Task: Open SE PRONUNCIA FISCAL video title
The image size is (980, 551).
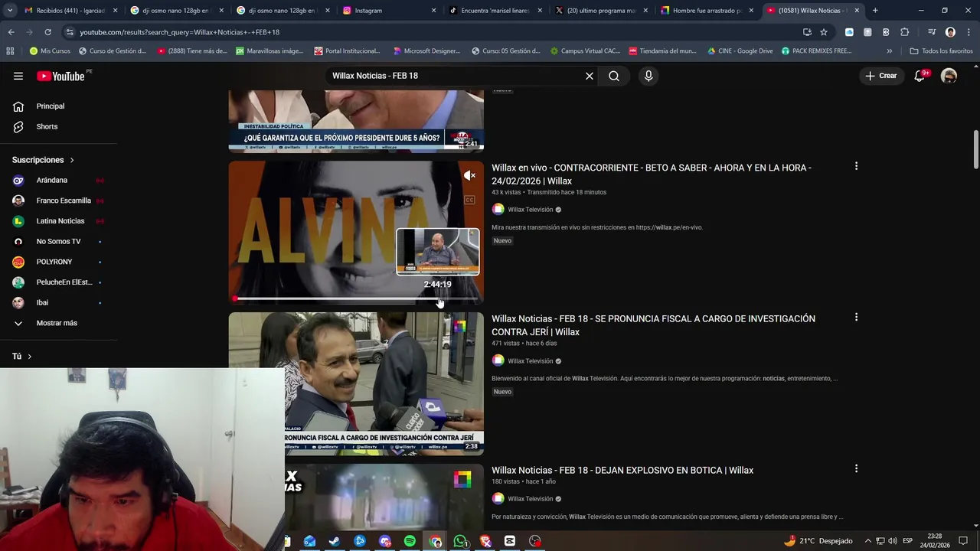Action: [653, 325]
